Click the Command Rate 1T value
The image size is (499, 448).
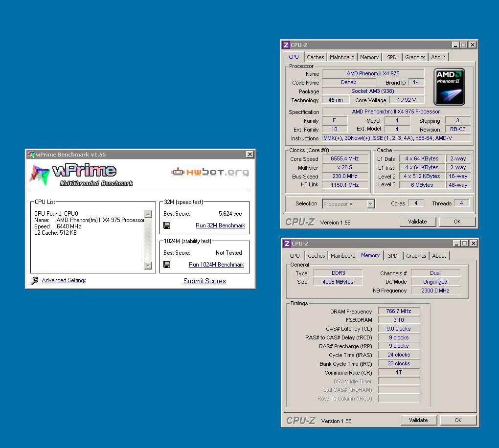pyautogui.click(x=399, y=372)
